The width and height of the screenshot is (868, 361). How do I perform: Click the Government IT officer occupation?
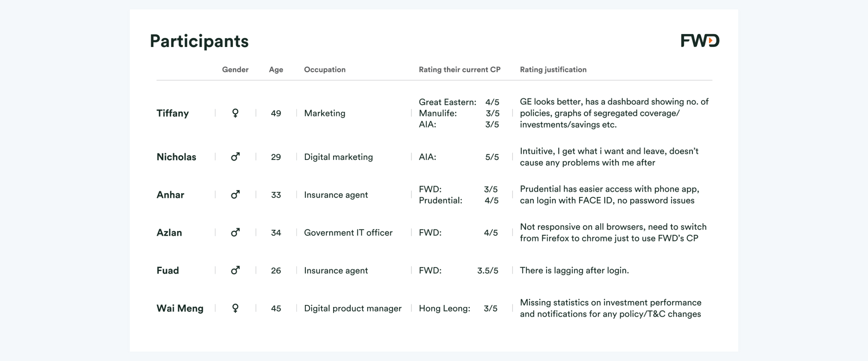pos(348,233)
